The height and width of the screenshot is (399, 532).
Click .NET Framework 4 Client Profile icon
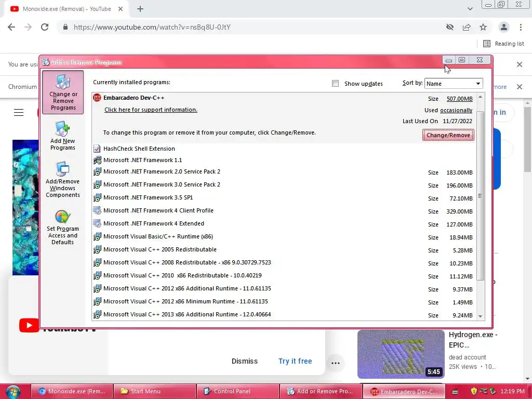(x=97, y=211)
